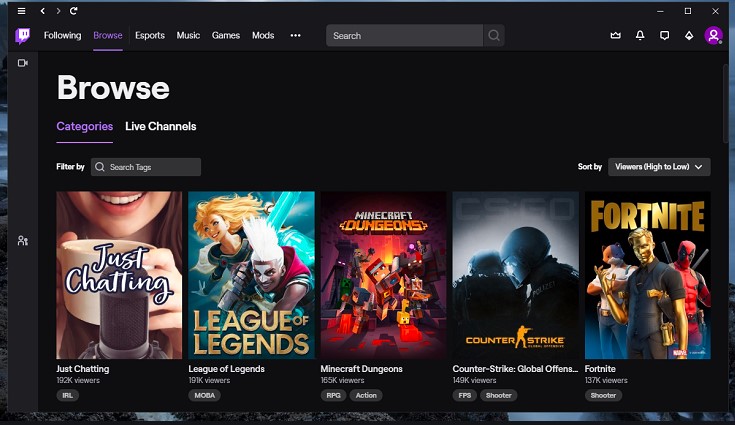Select the RPG tag
The image size is (735, 425).
(333, 395)
